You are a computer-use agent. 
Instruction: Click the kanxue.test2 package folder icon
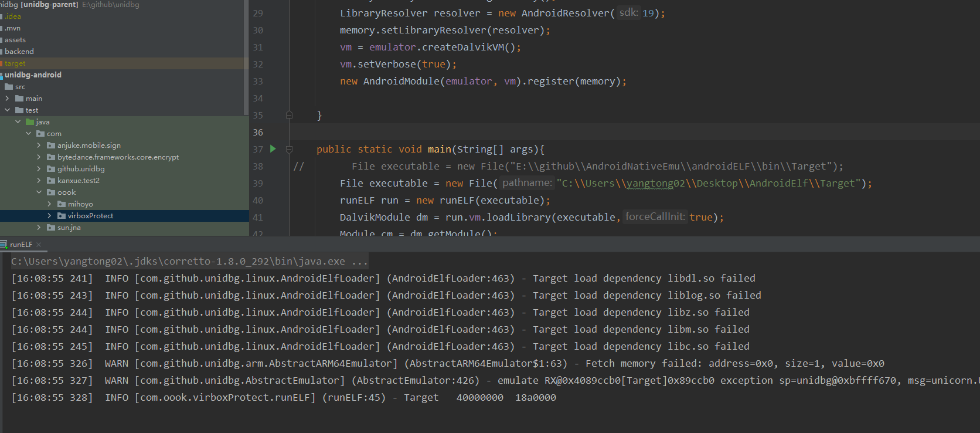[x=51, y=181]
